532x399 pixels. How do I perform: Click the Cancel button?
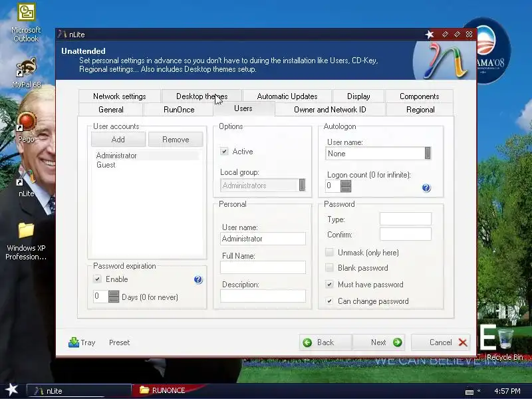click(x=441, y=342)
